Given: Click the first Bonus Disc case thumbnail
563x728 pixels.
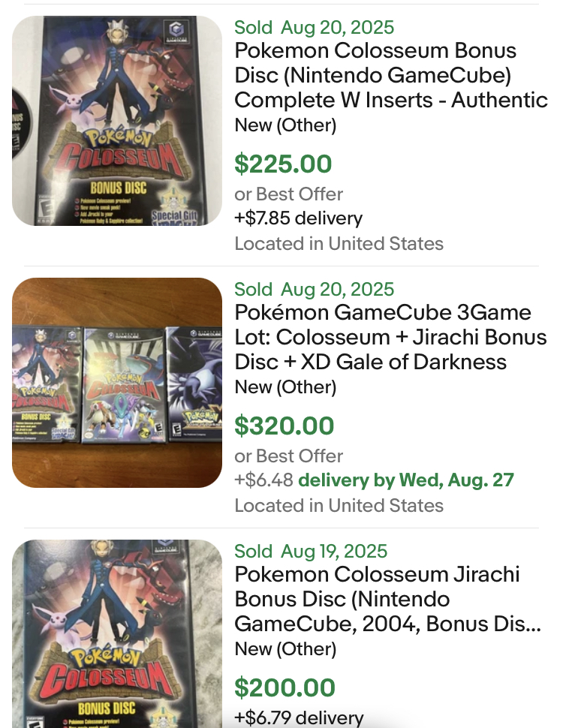Looking at the screenshot, I should 117,121.
